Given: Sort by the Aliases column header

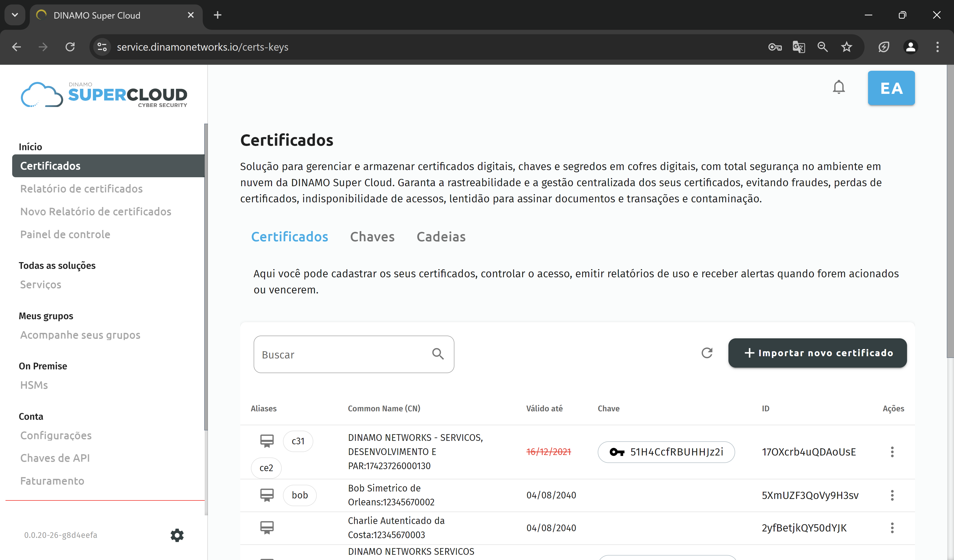Looking at the screenshot, I should pos(264,409).
